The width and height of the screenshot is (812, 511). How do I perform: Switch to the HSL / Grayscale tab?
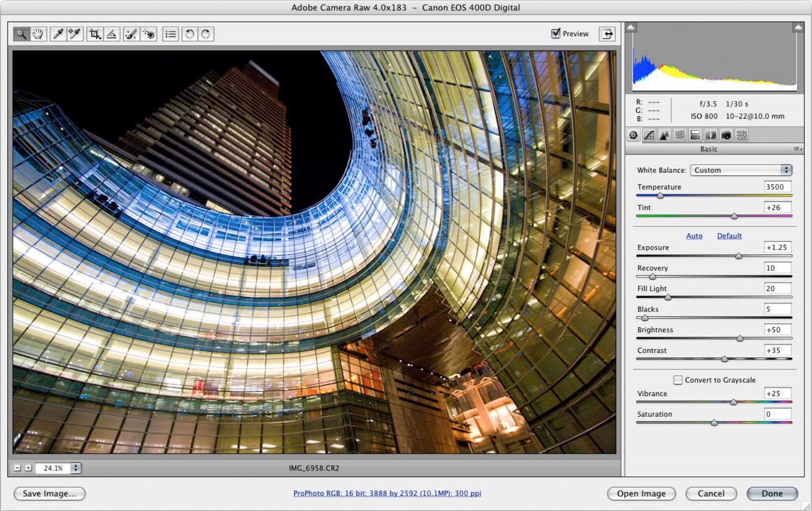point(680,135)
